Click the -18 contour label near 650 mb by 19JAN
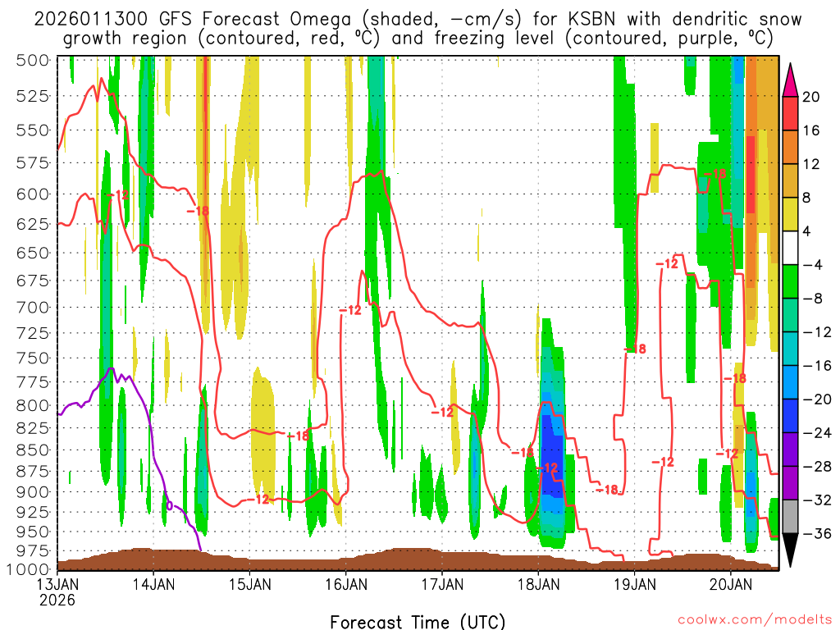The width and height of the screenshot is (840, 630). tap(635, 349)
